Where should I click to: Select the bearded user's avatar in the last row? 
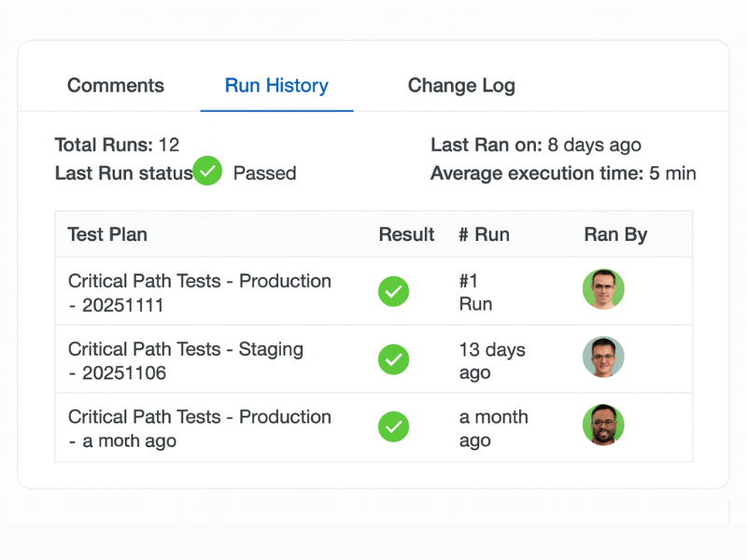pyautogui.click(x=603, y=426)
